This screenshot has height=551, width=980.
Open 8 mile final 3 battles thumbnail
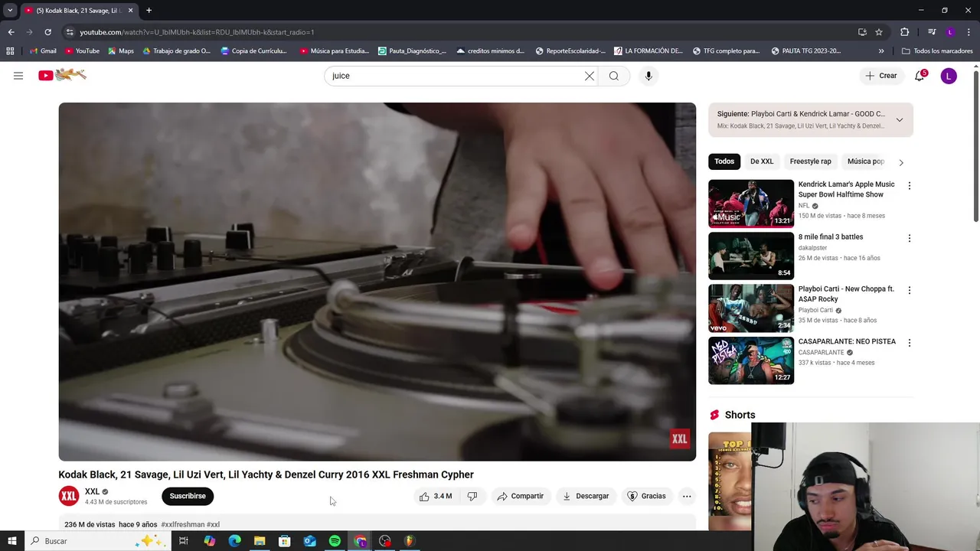(x=751, y=256)
